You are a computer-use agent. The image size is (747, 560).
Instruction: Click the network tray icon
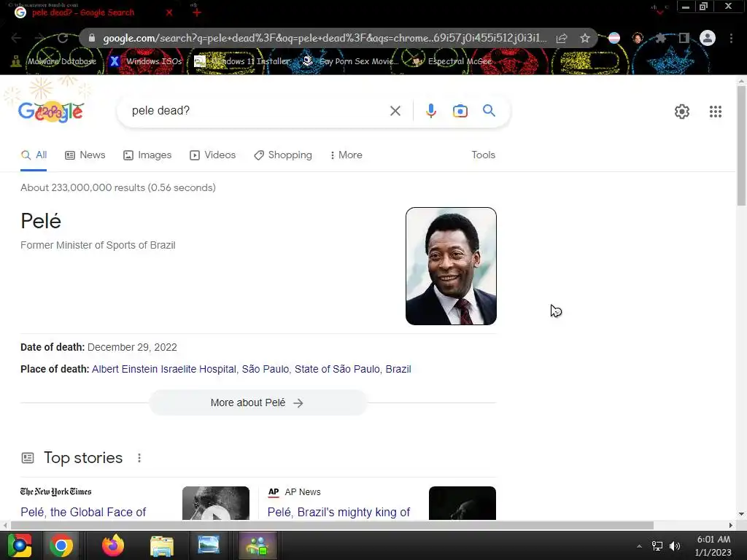657,546
